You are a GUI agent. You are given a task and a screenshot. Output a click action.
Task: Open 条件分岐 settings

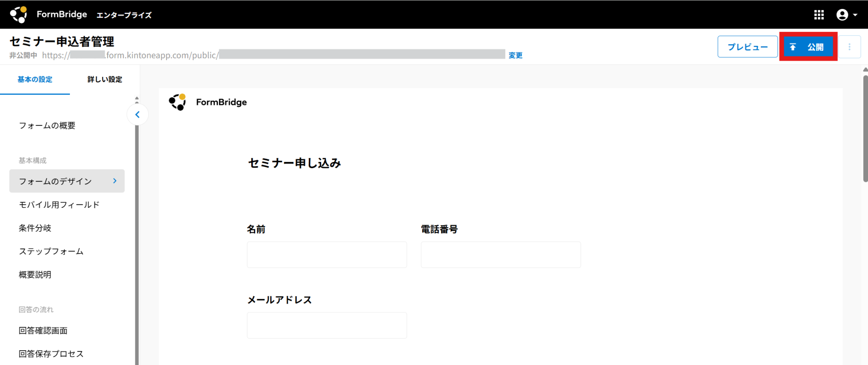[35, 228]
